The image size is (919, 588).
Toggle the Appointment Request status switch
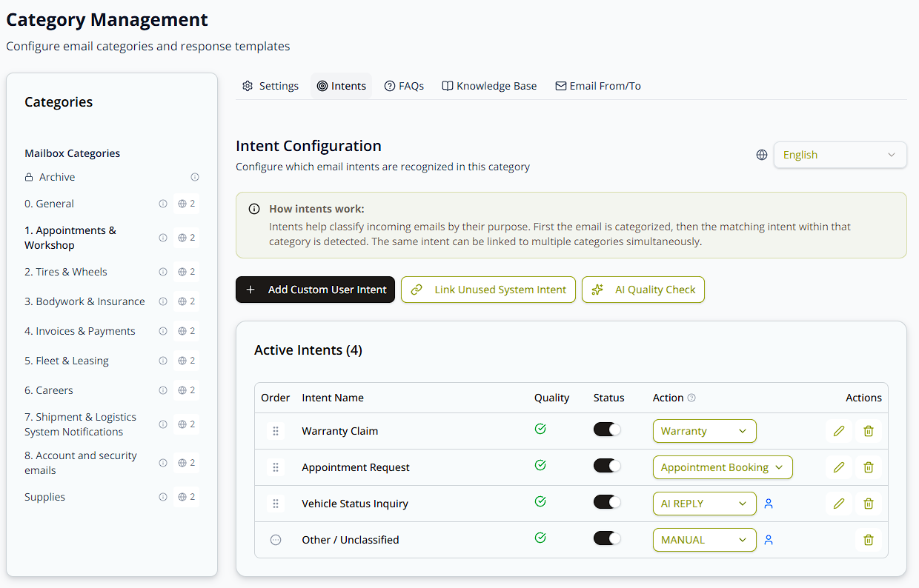coord(607,466)
